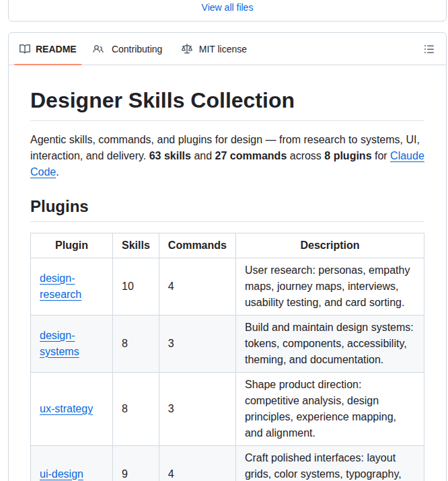
Task: Click the Contributing people icon
Action: [98, 49]
